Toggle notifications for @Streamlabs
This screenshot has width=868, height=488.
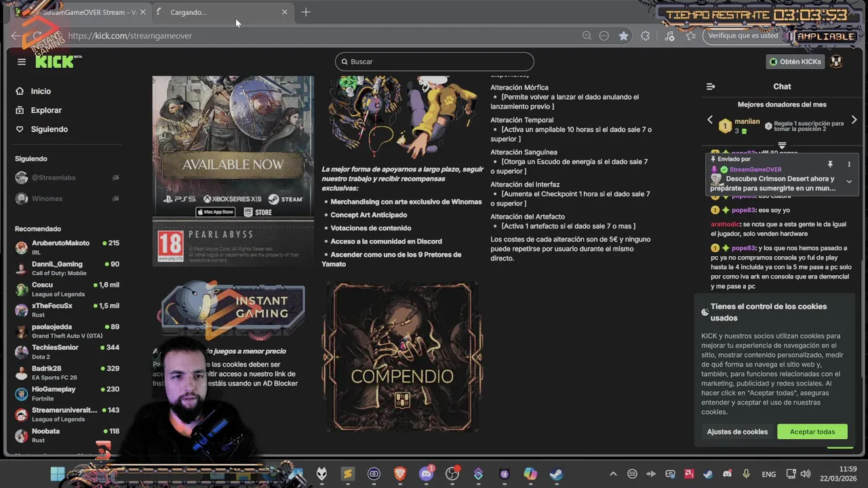(115, 178)
